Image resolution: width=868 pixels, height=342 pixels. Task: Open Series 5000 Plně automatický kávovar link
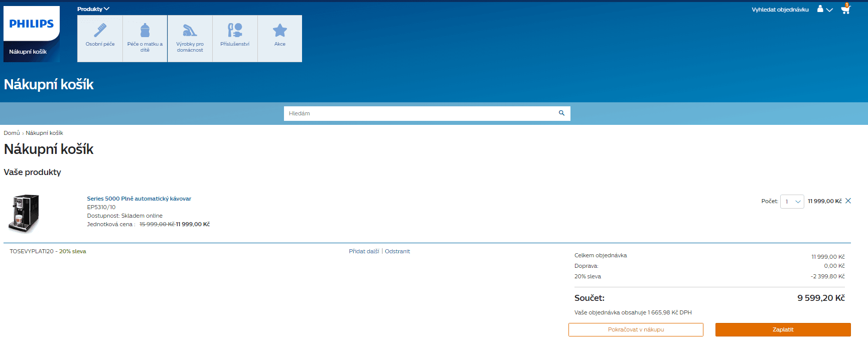[139, 199]
